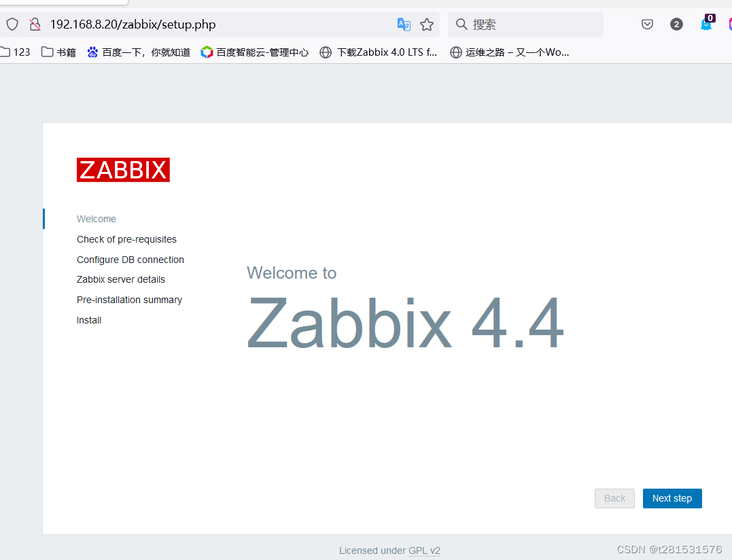Click the Next step button
Image resolution: width=732 pixels, height=560 pixels.
click(672, 498)
